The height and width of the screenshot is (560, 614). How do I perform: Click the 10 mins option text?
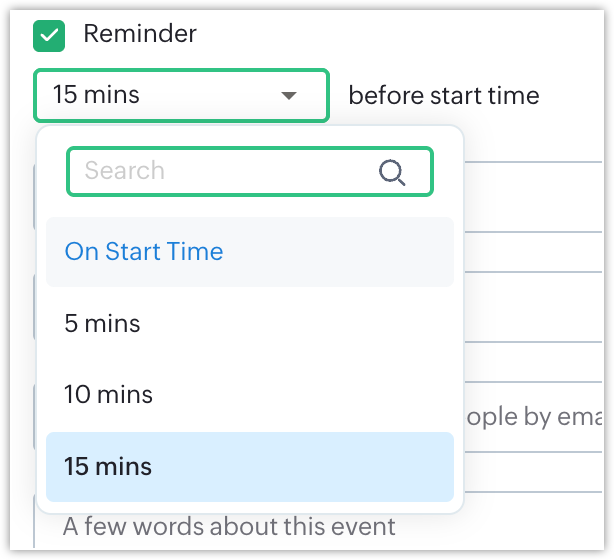click(x=108, y=394)
